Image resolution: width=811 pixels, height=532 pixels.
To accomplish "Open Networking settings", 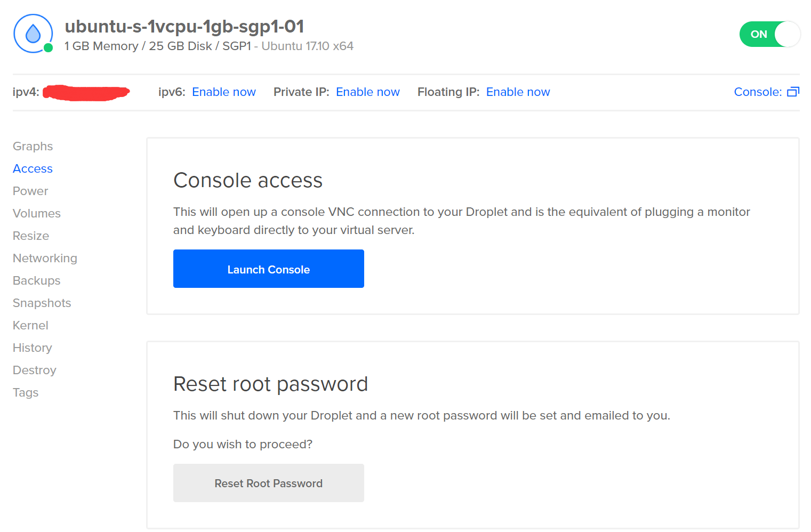I will coord(45,258).
